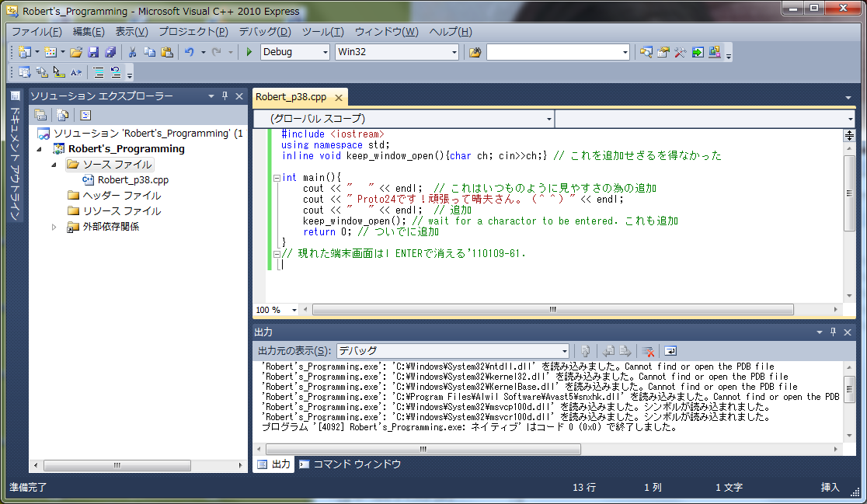This screenshot has width=867, height=504.
Task: Toggle auto-hide pin on Solution Explorer
Action: click(x=225, y=96)
